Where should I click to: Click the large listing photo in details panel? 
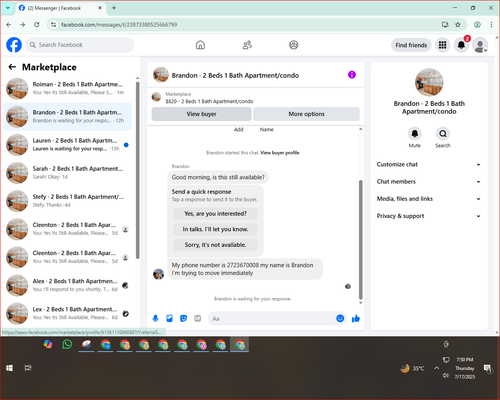pos(429,82)
